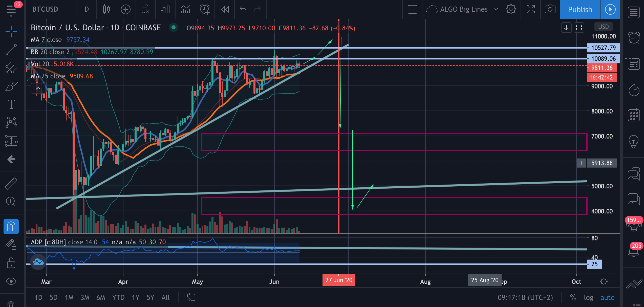Click the scroll-to-bar down arrow button

click(566, 28)
